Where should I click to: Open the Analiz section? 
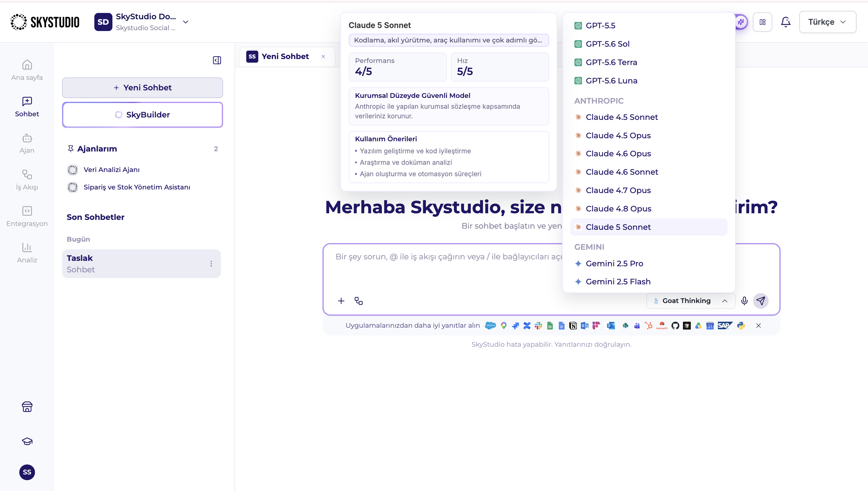coord(27,253)
